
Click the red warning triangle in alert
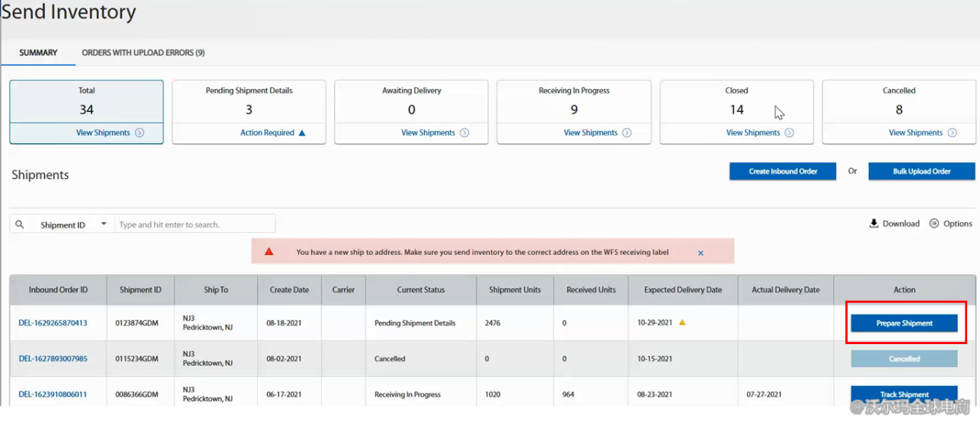[269, 252]
